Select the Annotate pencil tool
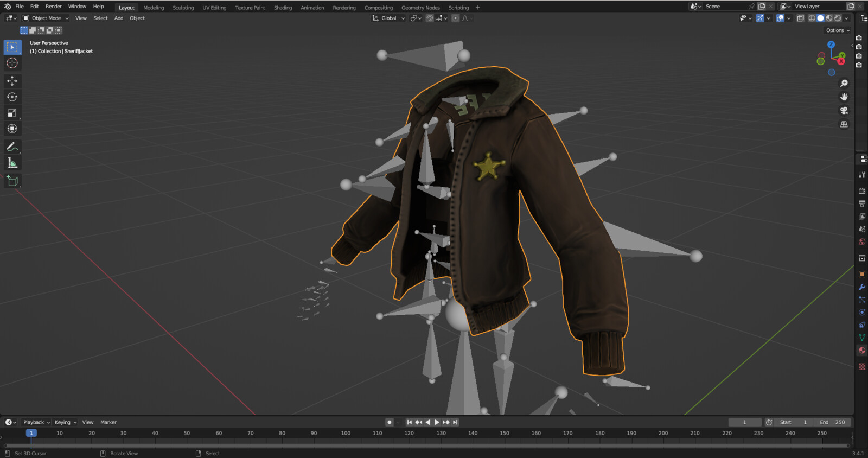Screen dimensions: 868x458 pos(12,147)
